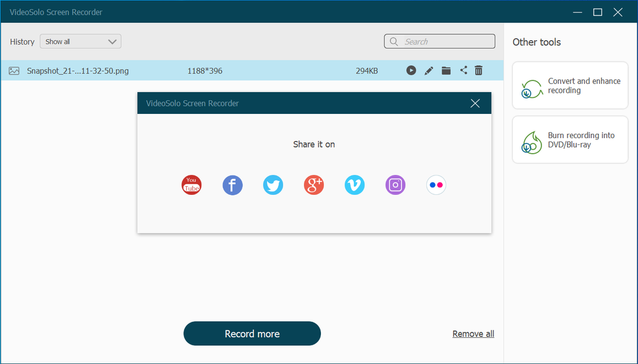
Task: Close the Share it on dialog
Action: pyautogui.click(x=475, y=103)
